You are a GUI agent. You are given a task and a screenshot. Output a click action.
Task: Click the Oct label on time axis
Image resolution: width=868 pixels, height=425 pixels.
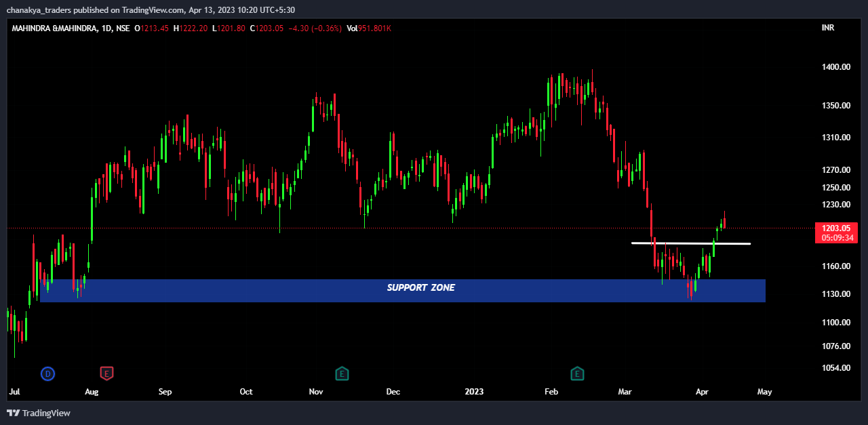tap(246, 392)
